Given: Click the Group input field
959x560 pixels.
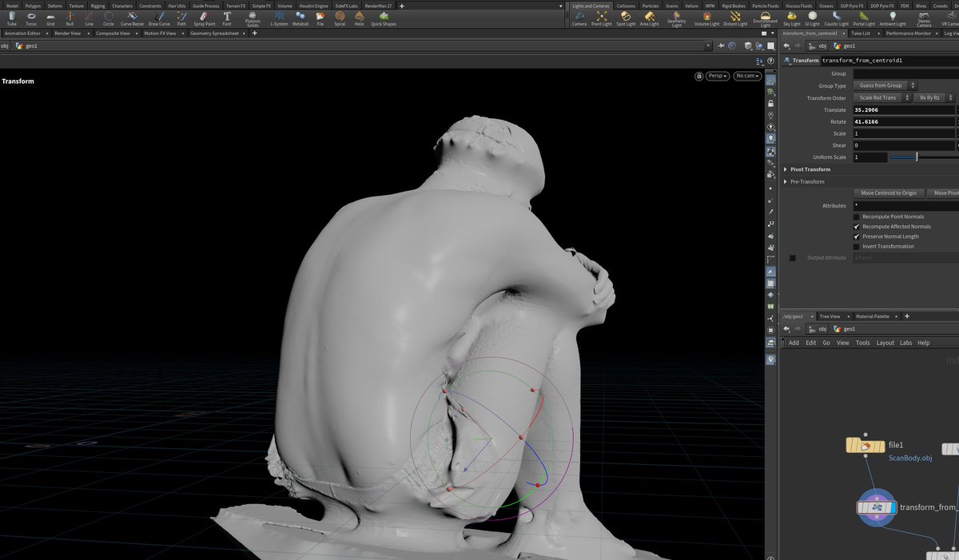Looking at the screenshot, I should coord(905,73).
